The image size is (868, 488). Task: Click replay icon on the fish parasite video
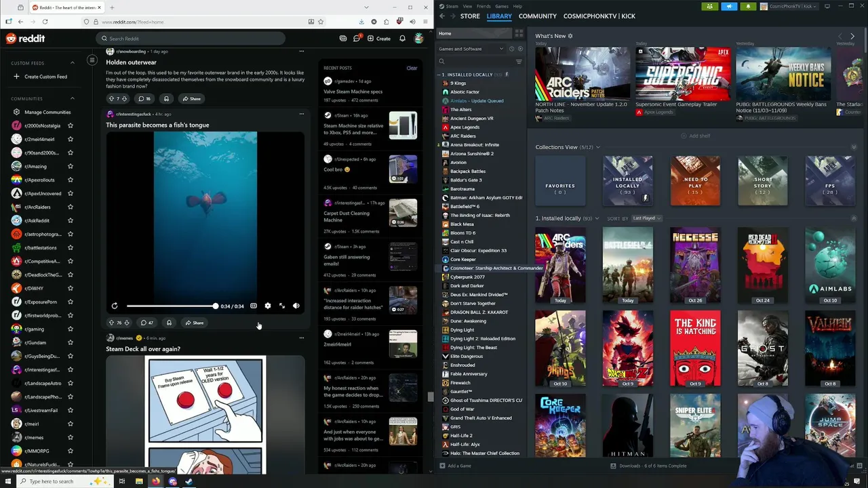[115, 306]
